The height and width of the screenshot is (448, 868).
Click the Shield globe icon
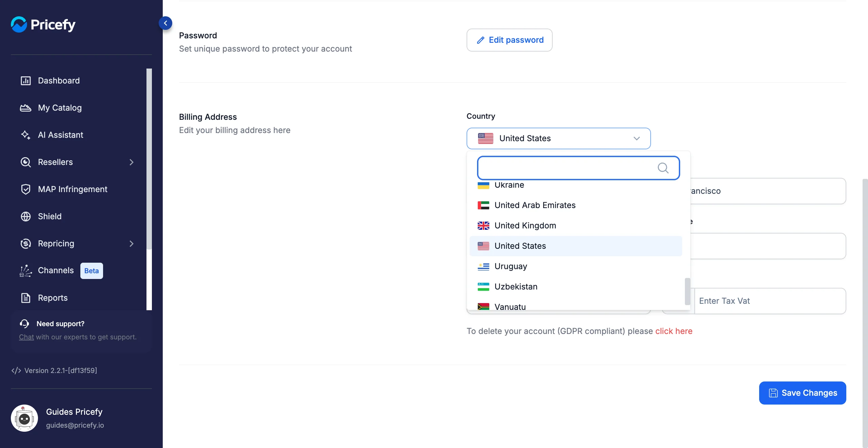click(26, 217)
